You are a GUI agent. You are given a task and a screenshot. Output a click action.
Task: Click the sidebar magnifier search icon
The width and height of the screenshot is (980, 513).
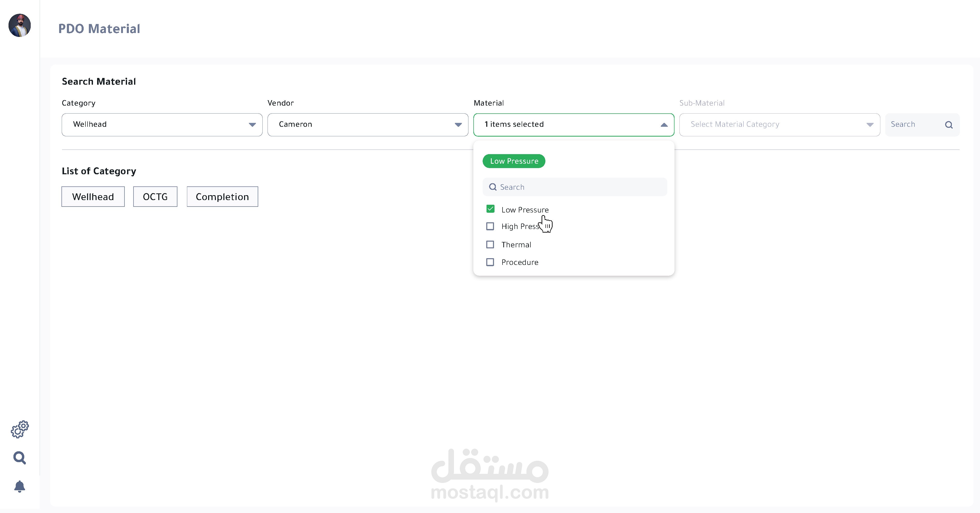coord(19,458)
